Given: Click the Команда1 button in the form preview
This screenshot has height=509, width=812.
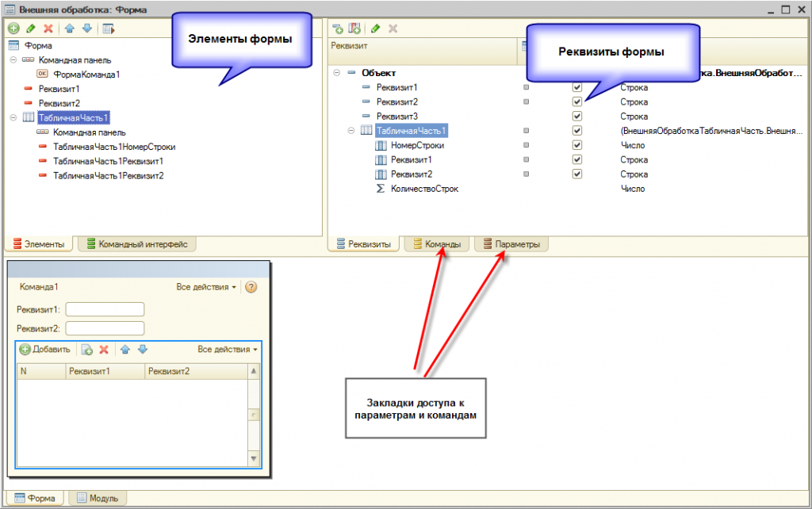Looking at the screenshot, I should coord(39,287).
